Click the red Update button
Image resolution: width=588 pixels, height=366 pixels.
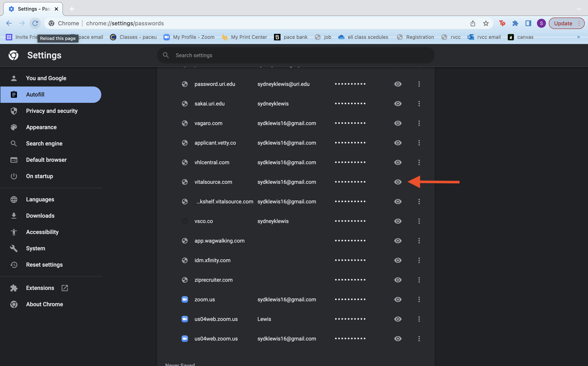(x=563, y=23)
